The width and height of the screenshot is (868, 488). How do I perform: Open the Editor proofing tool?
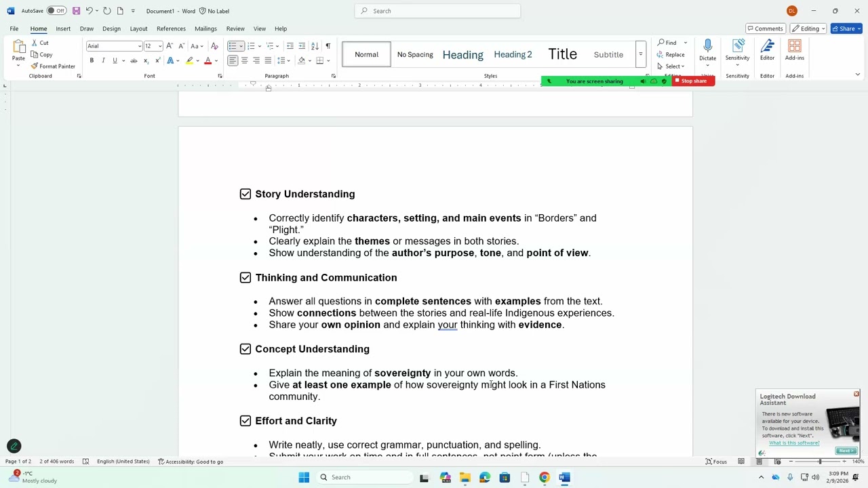(x=767, y=51)
